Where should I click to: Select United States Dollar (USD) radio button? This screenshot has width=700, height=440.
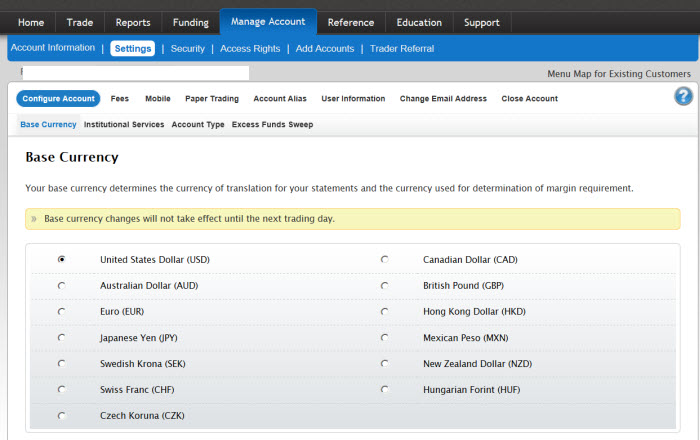tap(62, 259)
